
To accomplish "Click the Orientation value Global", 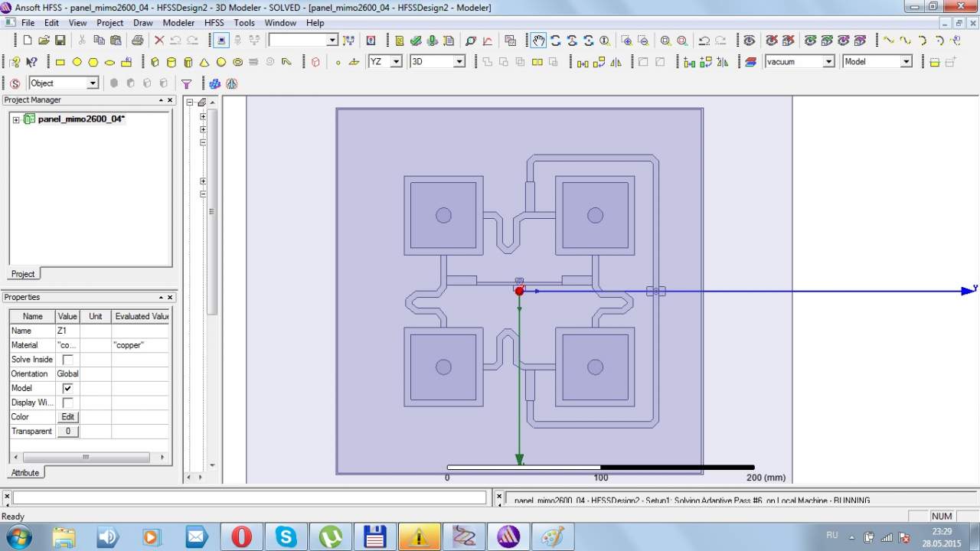I will (67, 374).
